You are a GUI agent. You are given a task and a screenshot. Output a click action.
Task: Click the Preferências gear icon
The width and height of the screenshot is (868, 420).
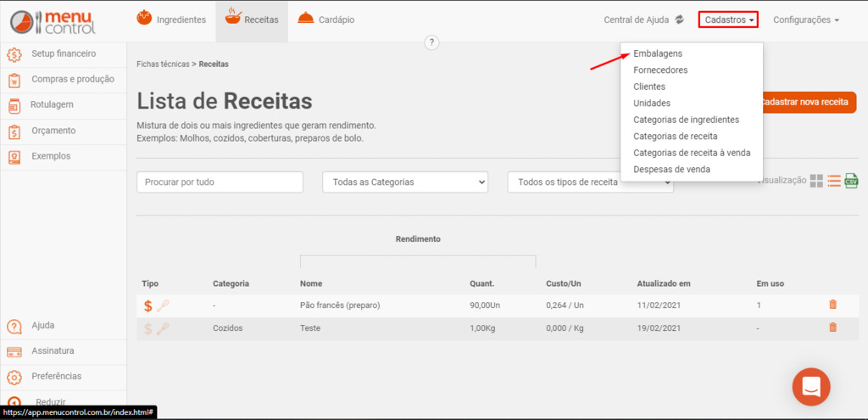(x=14, y=378)
